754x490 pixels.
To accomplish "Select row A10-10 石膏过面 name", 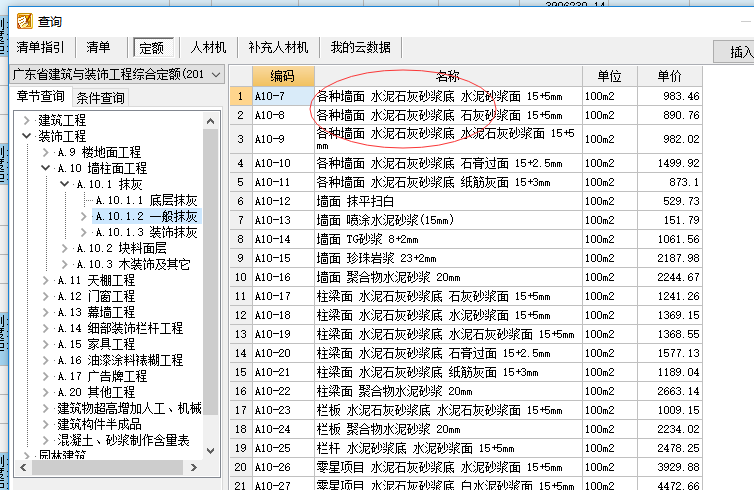I will (448, 163).
